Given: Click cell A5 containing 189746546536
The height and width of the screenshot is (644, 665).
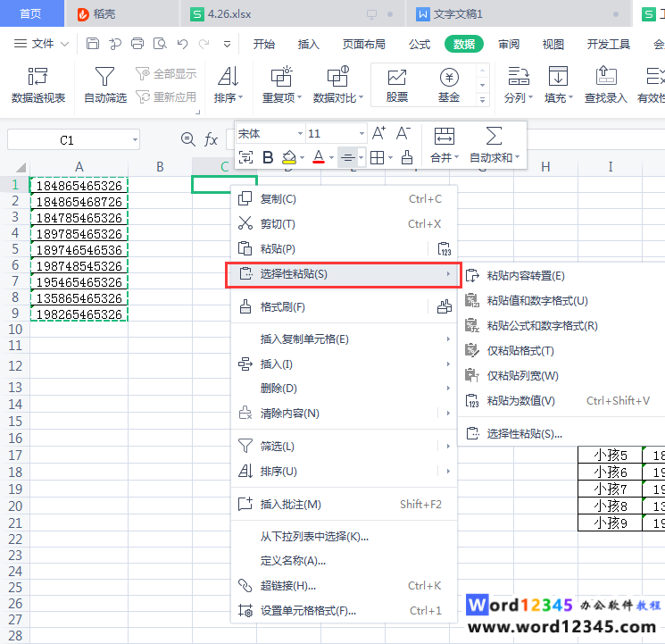Looking at the screenshot, I should click(79, 250).
